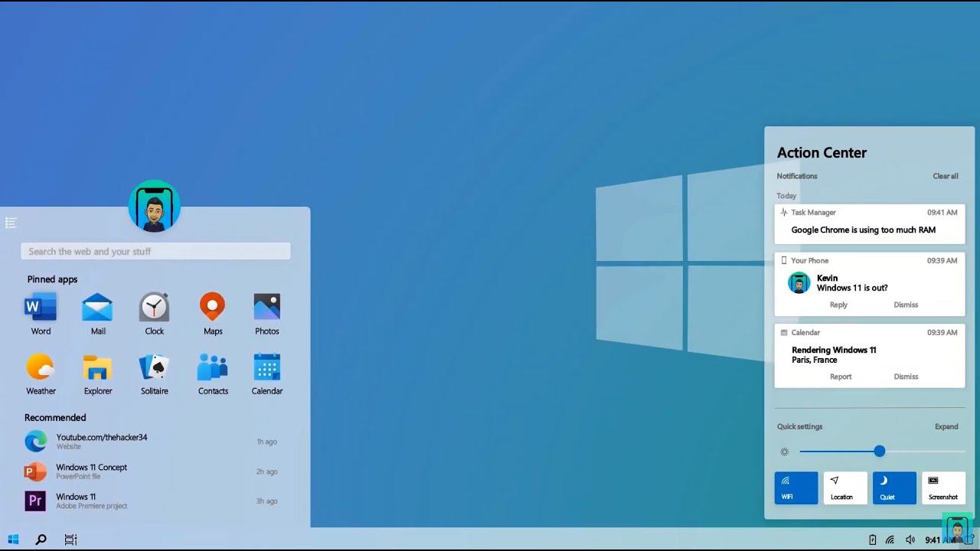
Task: Open the Explorer app icon
Action: tap(98, 367)
